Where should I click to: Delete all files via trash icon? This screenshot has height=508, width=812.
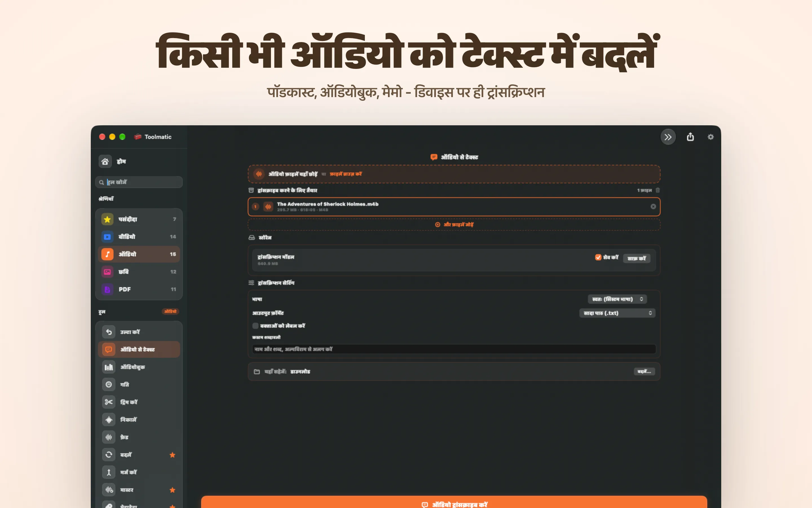click(658, 190)
